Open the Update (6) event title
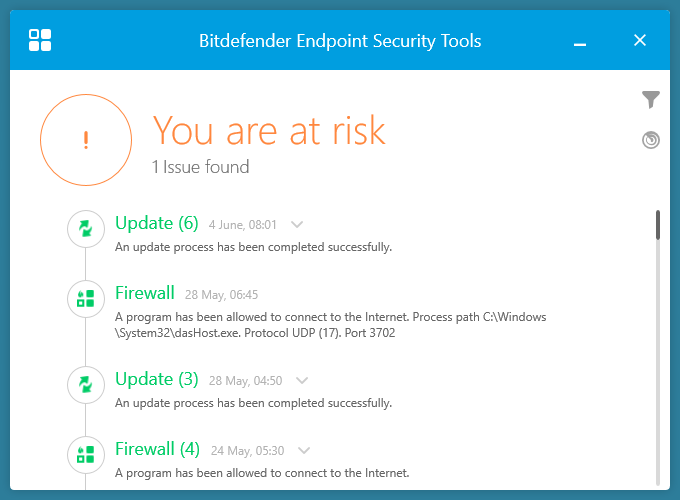The height and width of the screenshot is (500, 680). pos(157,223)
